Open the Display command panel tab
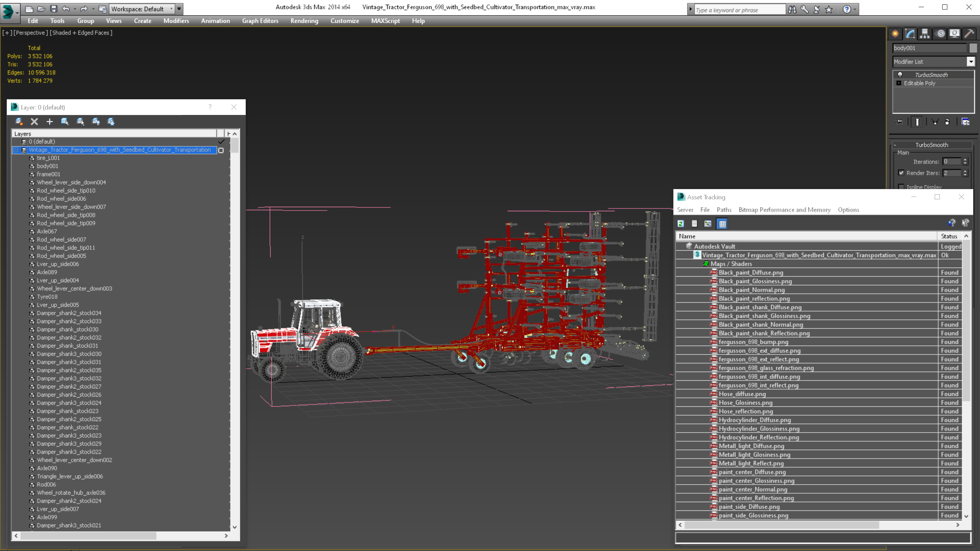 pos(954,34)
